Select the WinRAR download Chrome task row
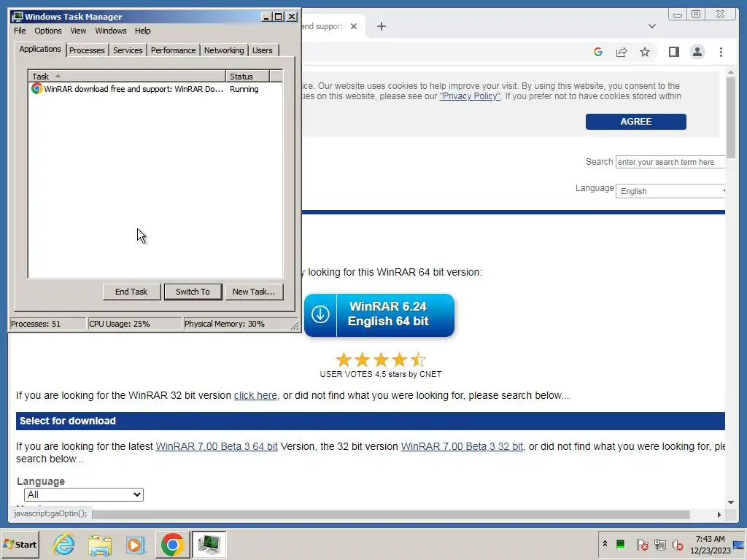 click(x=155, y=89)
